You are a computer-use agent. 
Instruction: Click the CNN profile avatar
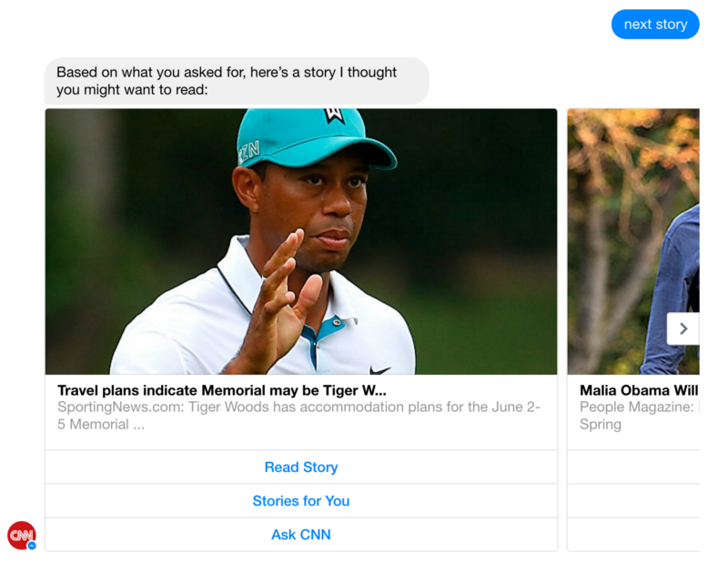click(20, 534)
